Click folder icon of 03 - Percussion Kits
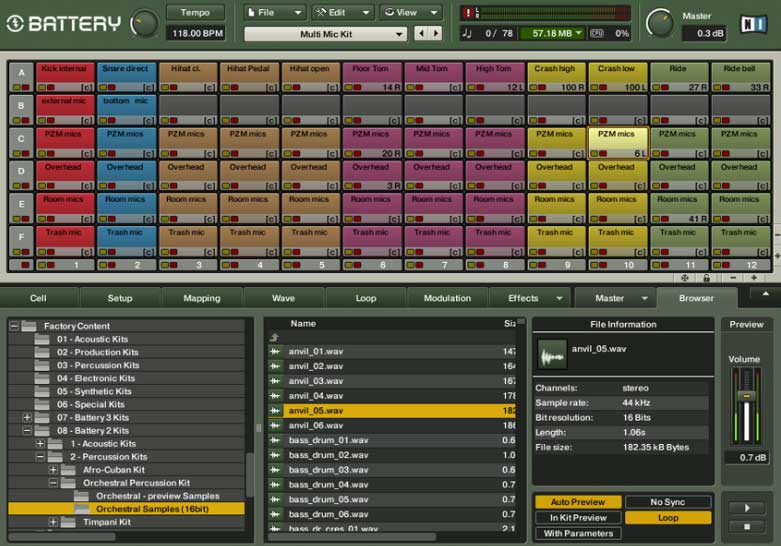 click(42, 365)
